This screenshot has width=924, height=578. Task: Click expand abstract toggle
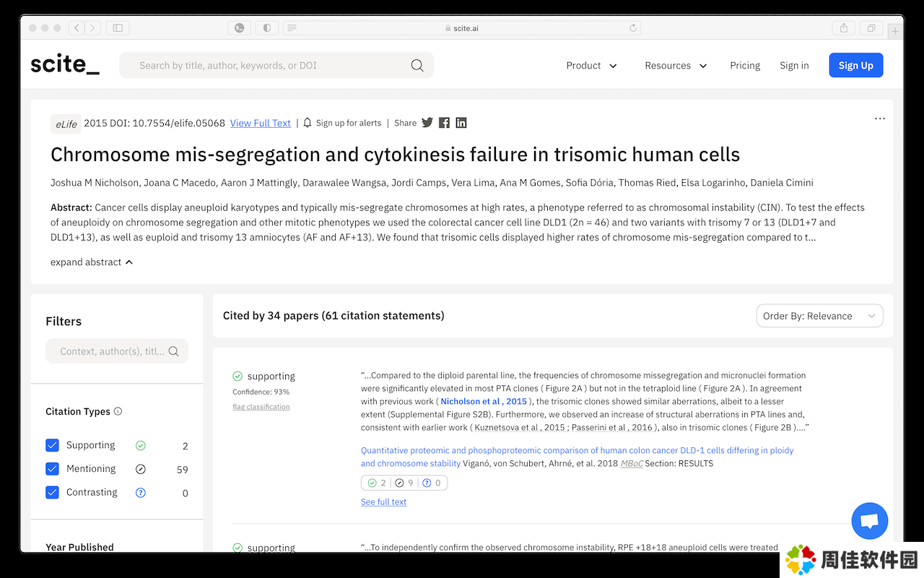[92, 262]
